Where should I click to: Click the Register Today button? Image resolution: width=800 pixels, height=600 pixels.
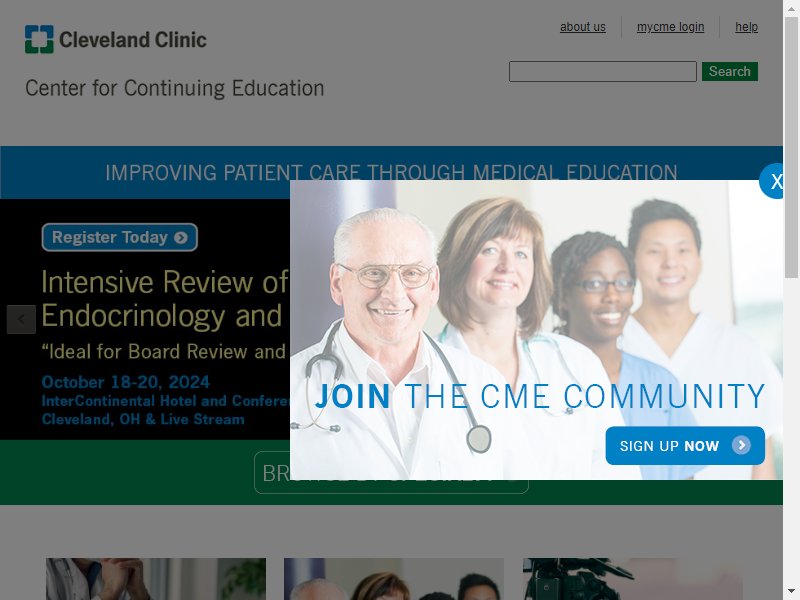(119, 237)
